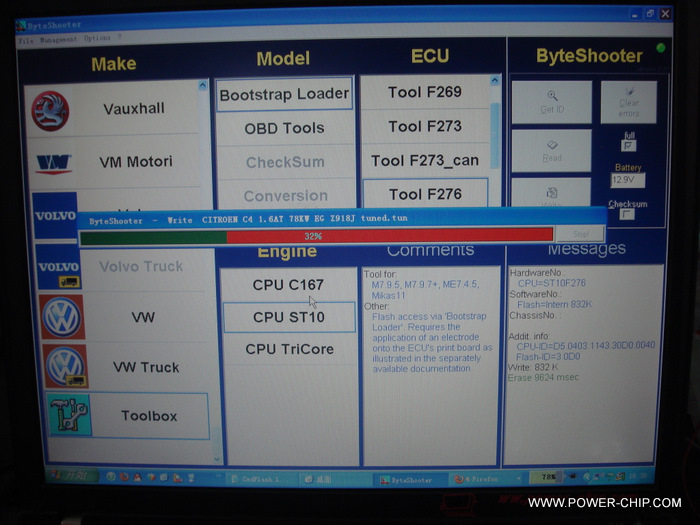Viewport: 700px width, 525px height.
Task: Choose the VW Truck logo icon
Action: [x=66, y=366]
